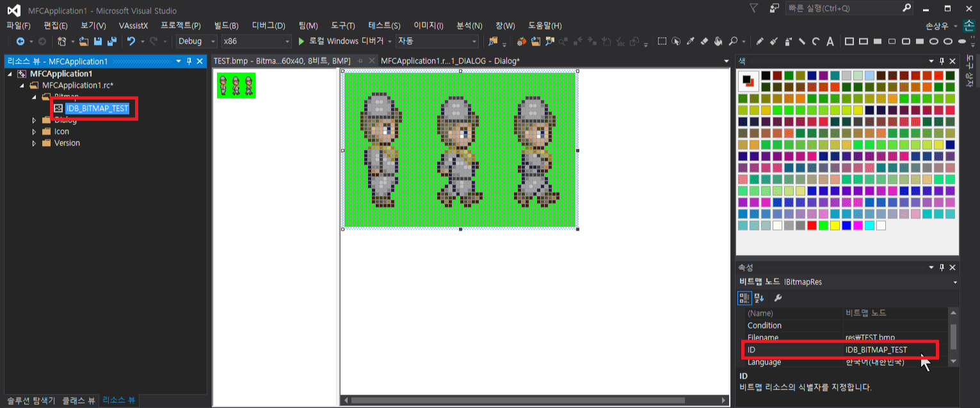Choose the Color Picker eyedropper tool
980x408 pixels.
(x=690, y=42)
